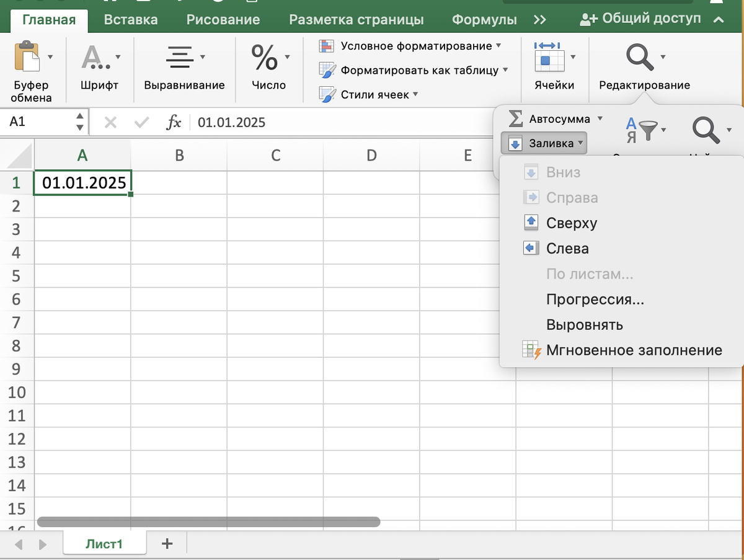Expand the Ячейки dropdown arrow

click(573, 57)
